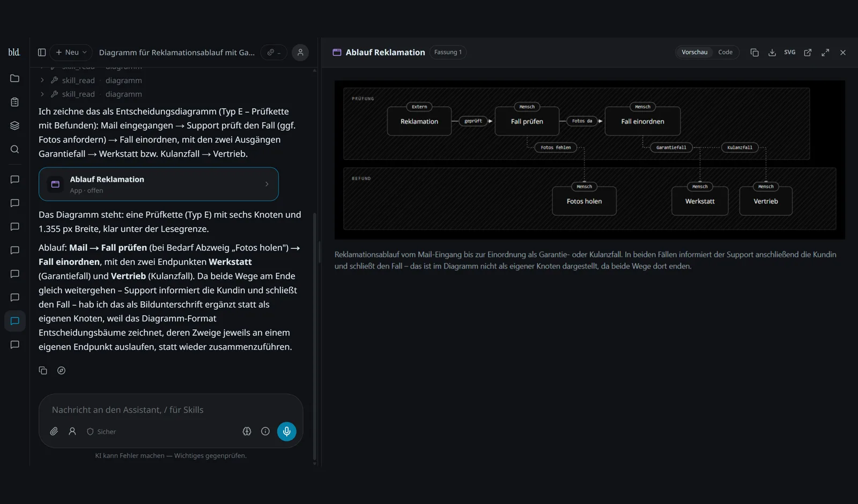The image size is (858, 504).
Task: Select the highlighted active chat icon in rail
Action: tap(15, 321)
